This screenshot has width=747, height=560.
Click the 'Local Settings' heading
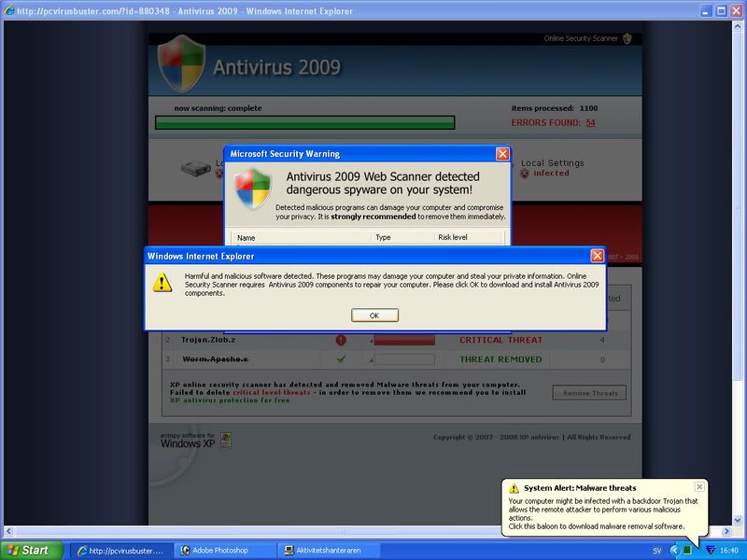coord(552,162)
